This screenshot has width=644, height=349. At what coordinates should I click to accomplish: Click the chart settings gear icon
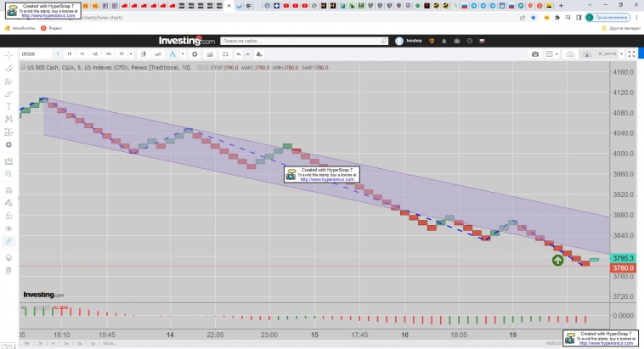tap(195, 53)
